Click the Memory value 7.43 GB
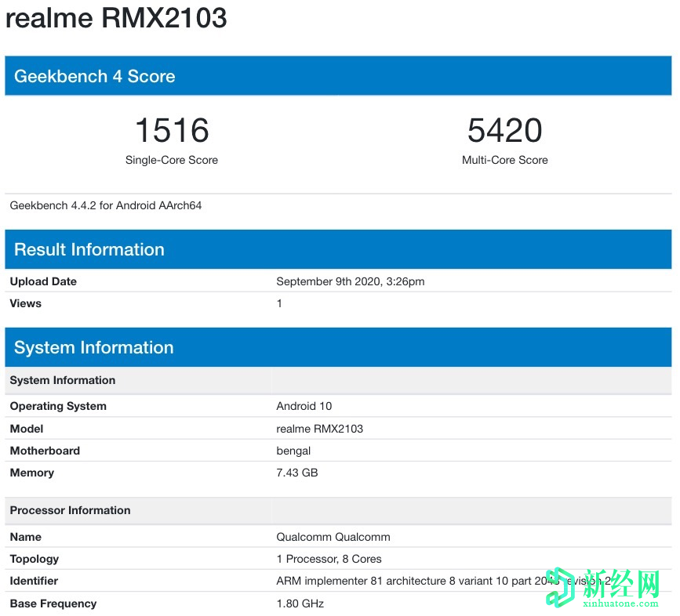 pos(296,473)
